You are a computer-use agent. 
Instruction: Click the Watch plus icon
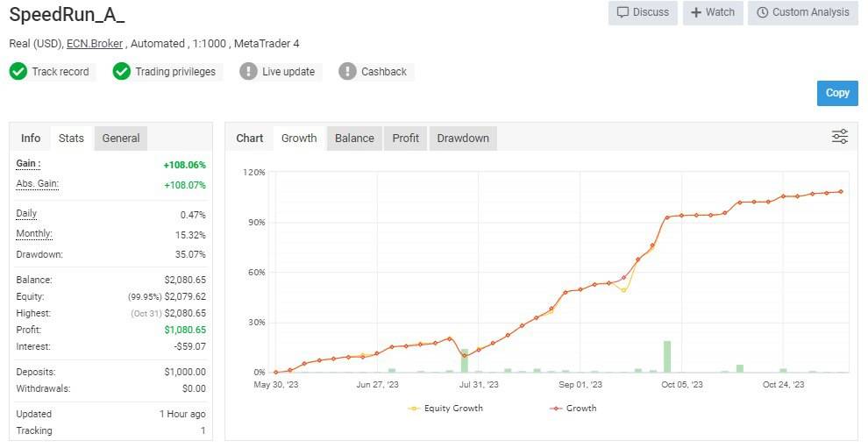pyautogui.click(x=696, y=12)
